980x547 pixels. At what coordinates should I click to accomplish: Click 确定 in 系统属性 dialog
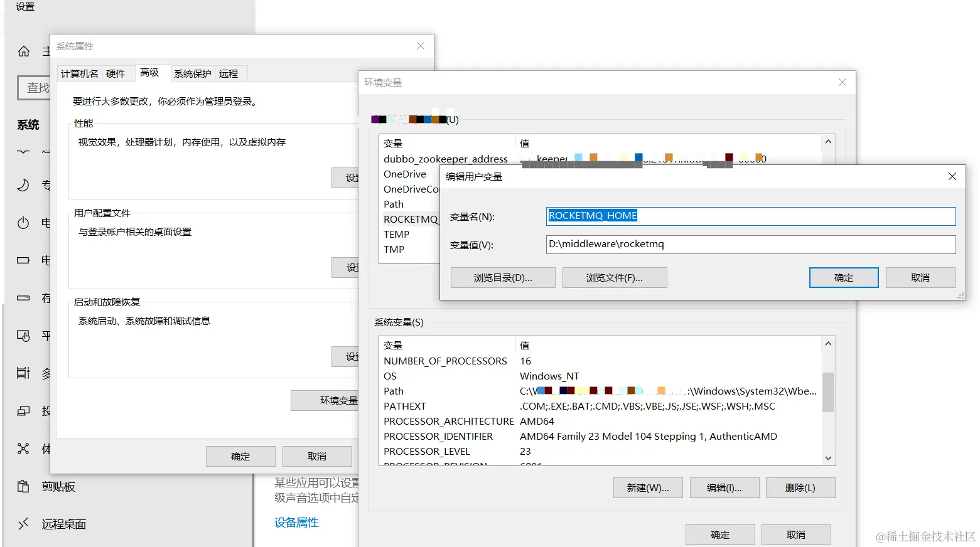[240, 456]
